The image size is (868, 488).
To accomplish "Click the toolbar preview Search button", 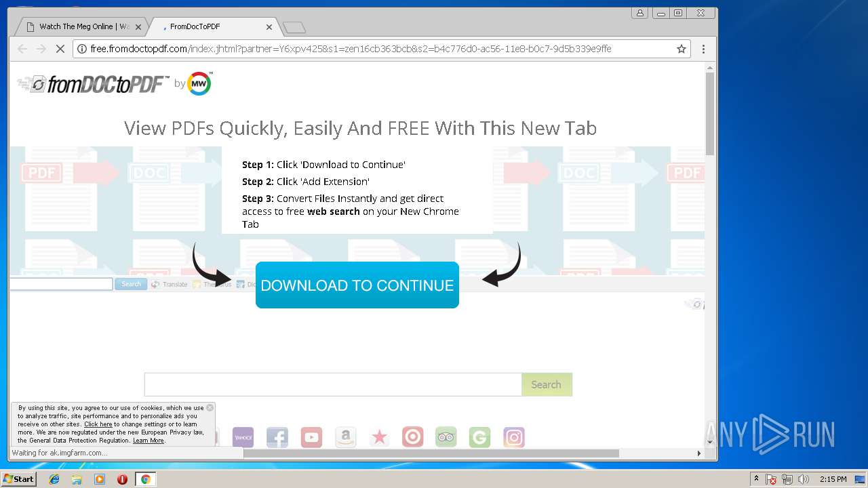I will point(131,284).
